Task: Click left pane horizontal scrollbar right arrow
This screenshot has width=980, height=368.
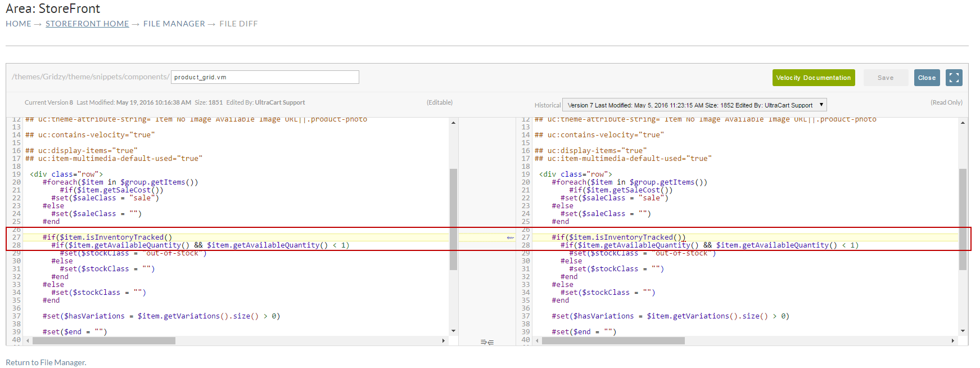Action: point(444,340)
